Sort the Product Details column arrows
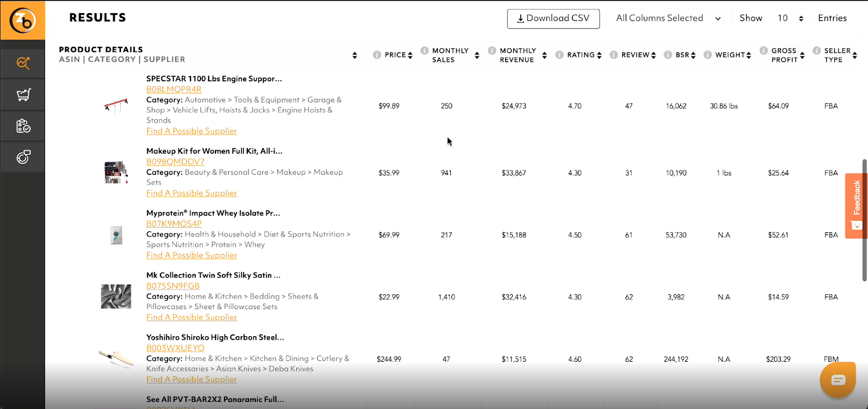868x409 pixels. click(355, 55)
